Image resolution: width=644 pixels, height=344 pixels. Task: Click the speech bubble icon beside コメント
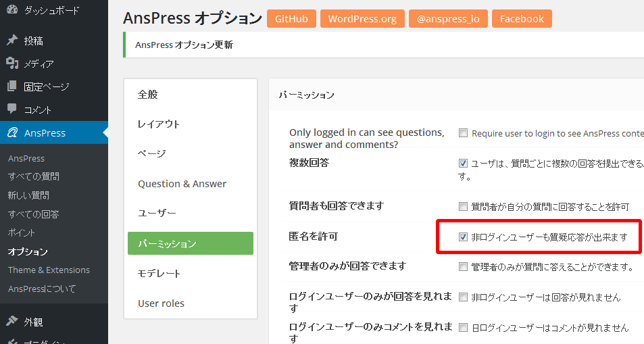pos(12,109)
